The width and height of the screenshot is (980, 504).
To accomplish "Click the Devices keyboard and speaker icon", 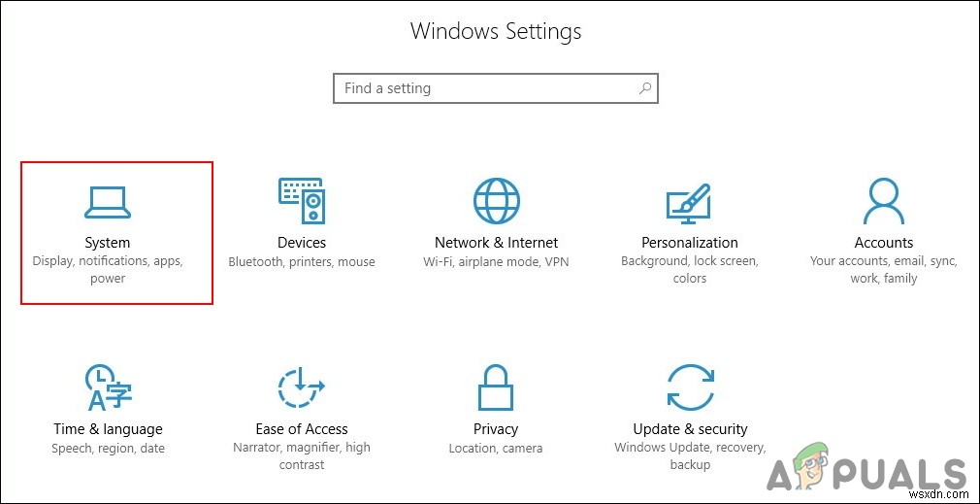I will [302, 201].
